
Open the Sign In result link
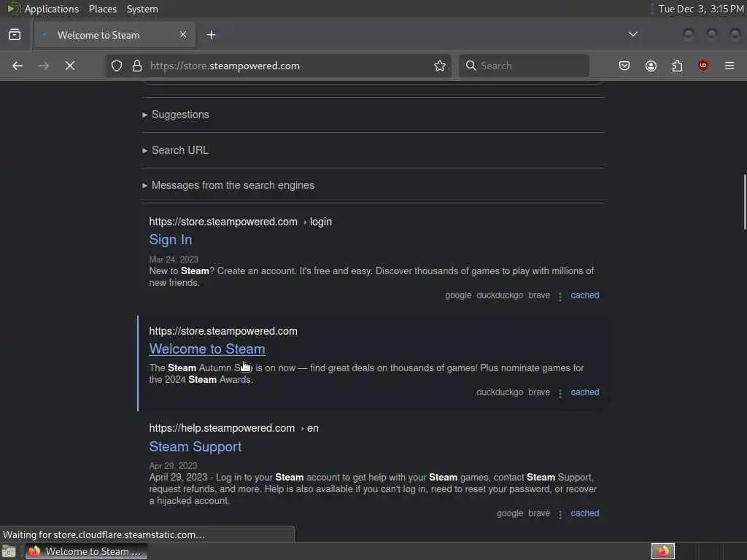click(x=171, y=239)
